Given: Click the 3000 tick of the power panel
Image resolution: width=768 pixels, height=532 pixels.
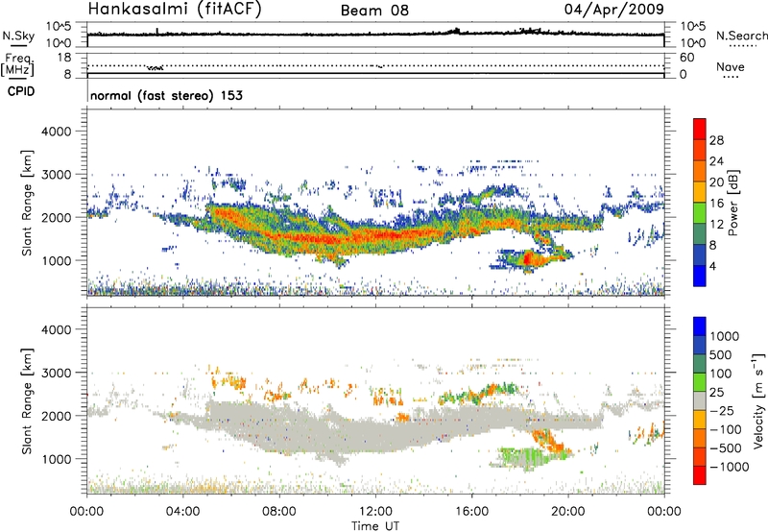Looking at the screenshot, I should pos(57,175).
